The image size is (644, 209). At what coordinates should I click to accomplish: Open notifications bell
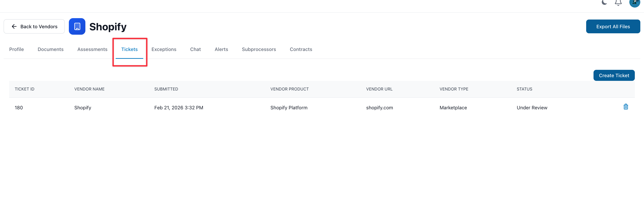tap(618, 3)
